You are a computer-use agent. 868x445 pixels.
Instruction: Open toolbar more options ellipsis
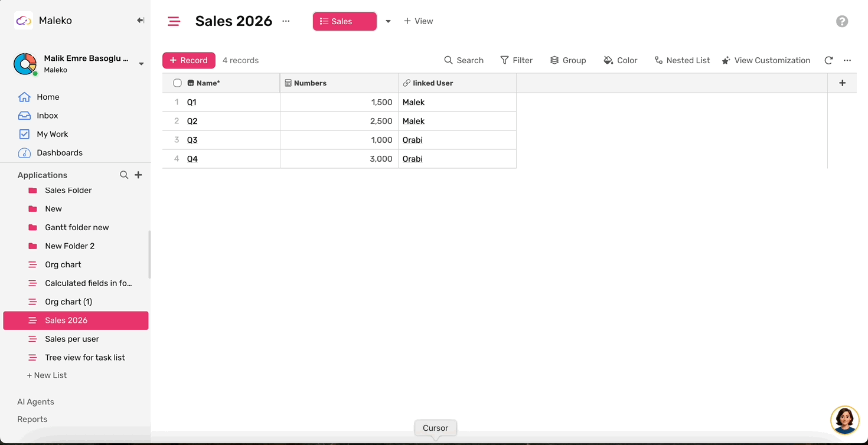click(x=847, y=60)
